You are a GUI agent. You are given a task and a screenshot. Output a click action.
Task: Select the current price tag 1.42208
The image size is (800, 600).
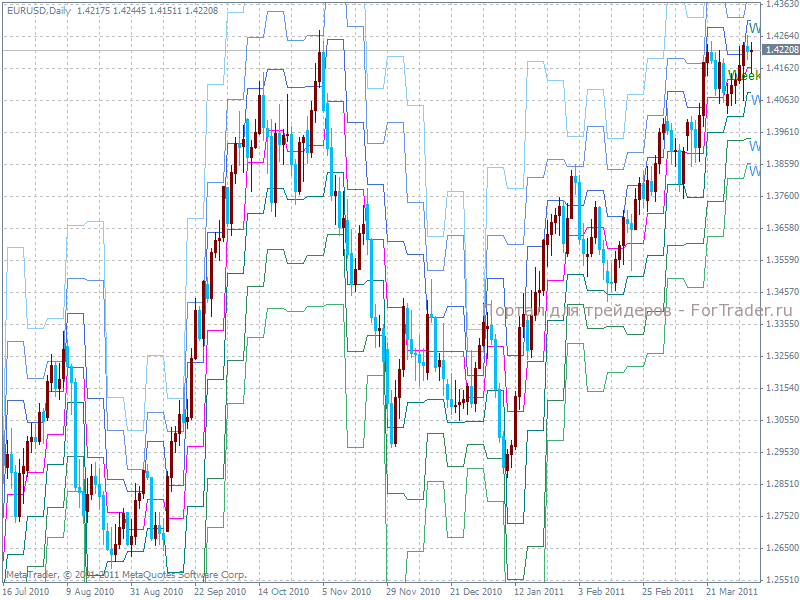tap(781, 49)
